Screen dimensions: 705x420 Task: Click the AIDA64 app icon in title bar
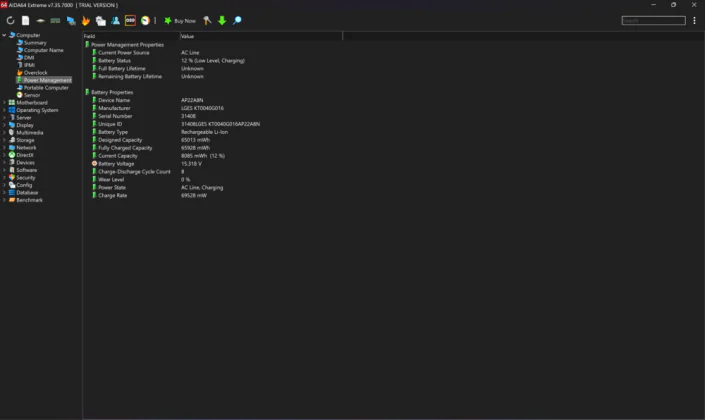pyautogui.click(x=4, y=5)
